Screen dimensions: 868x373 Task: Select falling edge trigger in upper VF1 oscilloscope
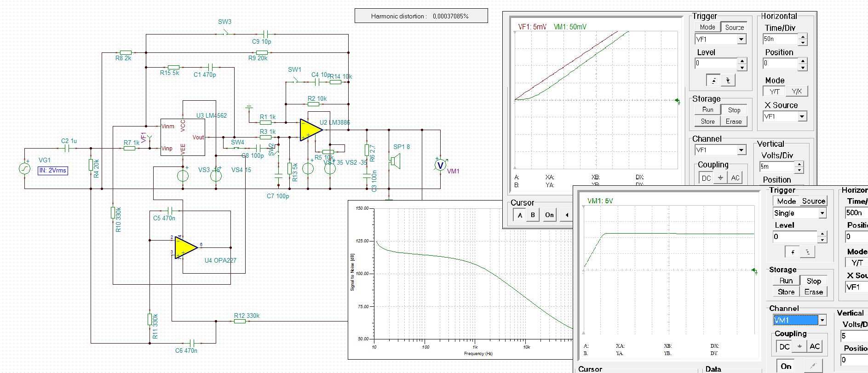728,80
